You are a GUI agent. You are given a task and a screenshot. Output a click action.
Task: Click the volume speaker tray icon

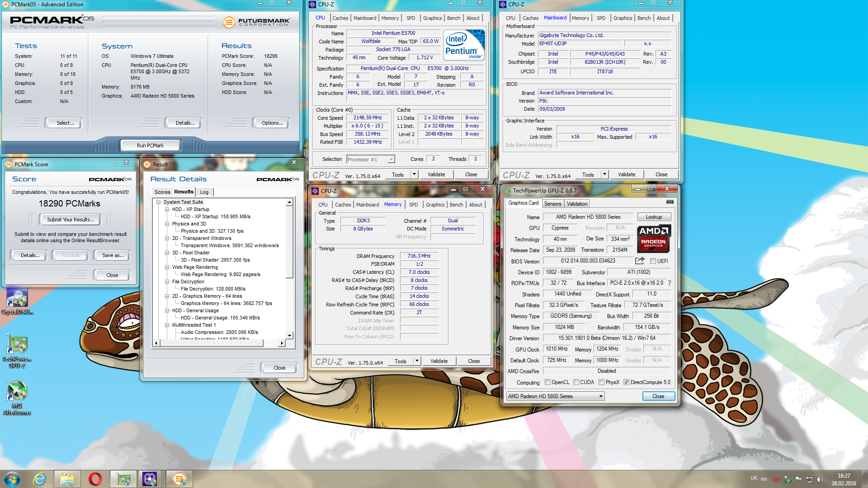coord(820,479)
